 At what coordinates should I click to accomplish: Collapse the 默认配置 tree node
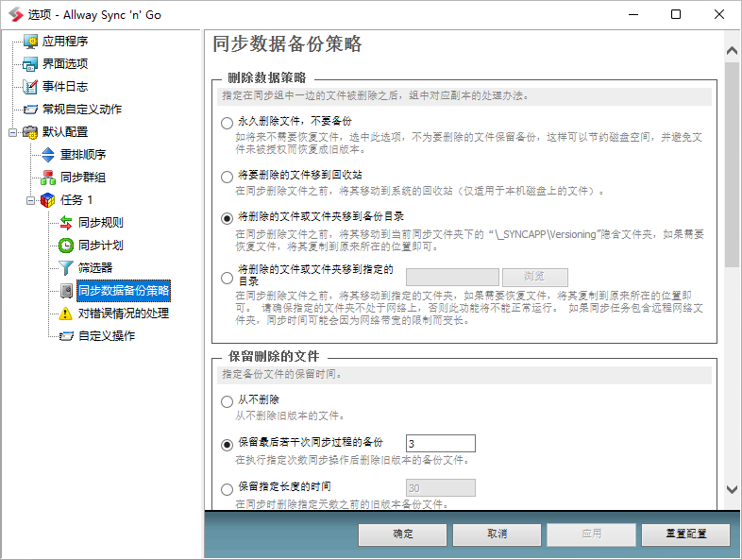coord(13,132)
